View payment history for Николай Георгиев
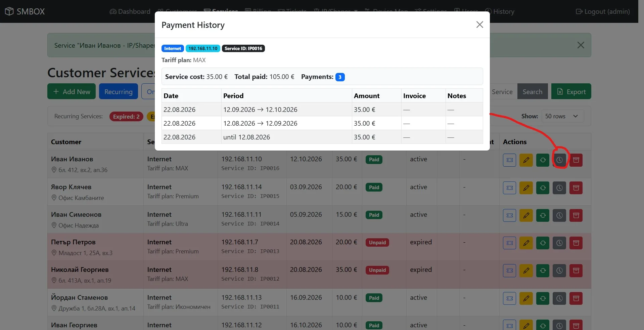 click(559, 271)
